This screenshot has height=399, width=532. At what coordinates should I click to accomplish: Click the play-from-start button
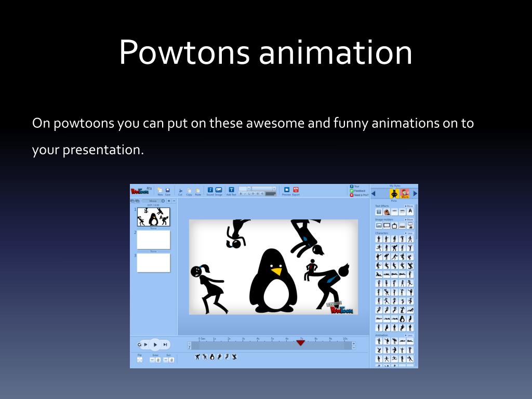pyautogui.click(x=145, y=345)
